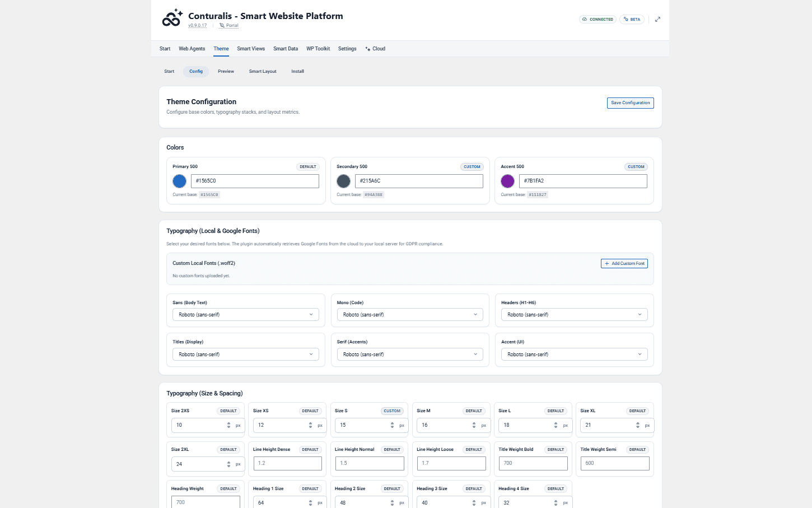Select the Preview sub-tab
The width and height of the screenshot is (812, 508).
pyautogui.click(x=226, y=71)
